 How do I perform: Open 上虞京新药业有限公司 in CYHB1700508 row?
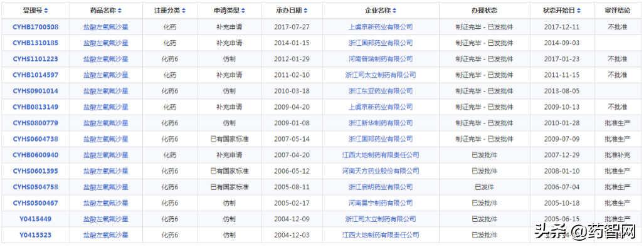[381, 27]
